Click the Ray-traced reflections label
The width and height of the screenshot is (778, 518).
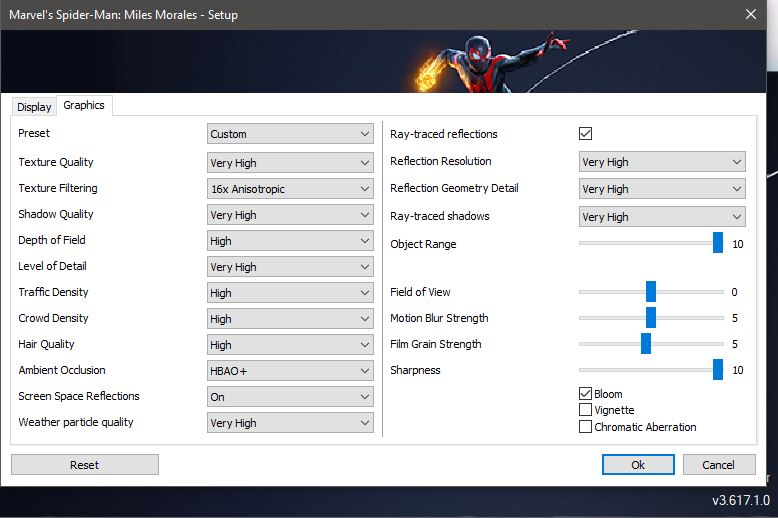[444, 134]
